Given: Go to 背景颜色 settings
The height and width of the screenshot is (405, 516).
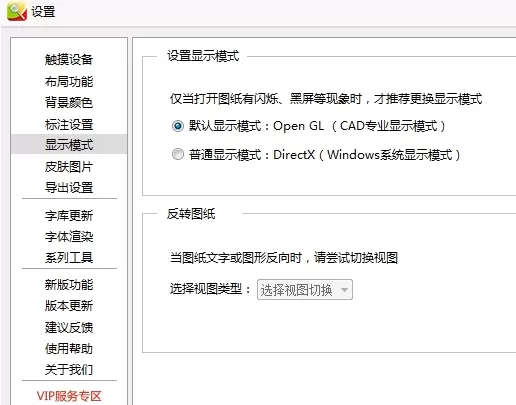Looking at the screenshot, I should tap(69, 102).
